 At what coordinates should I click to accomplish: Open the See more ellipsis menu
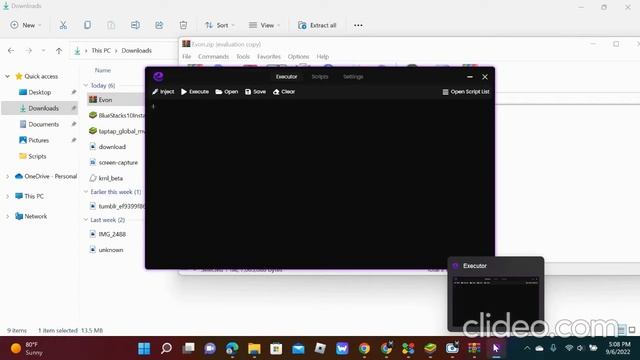pos(358,25)
